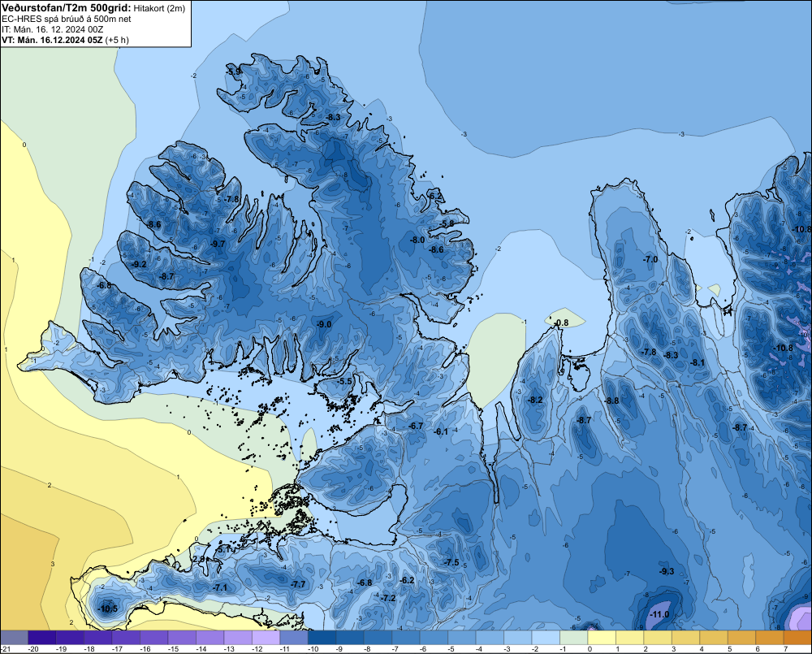Pick the legend swatch above the -4 label

pyautogui.click(x=490, y=637)
